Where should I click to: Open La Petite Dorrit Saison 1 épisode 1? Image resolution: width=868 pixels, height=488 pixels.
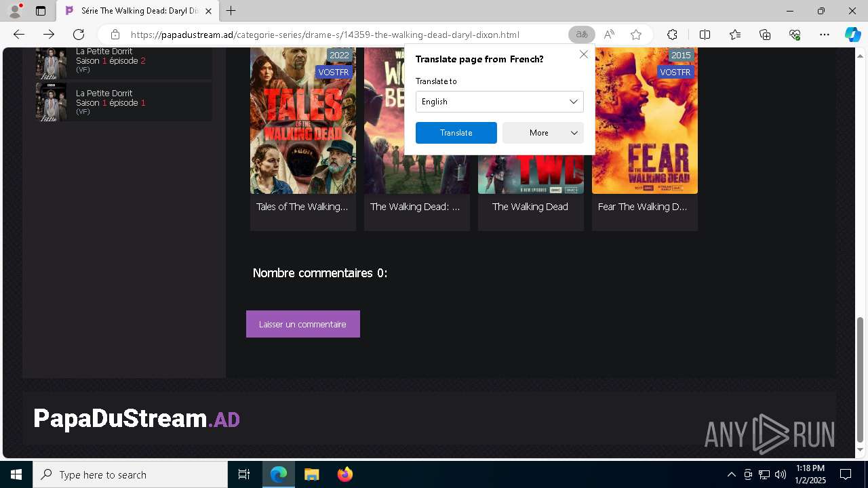point(123,102)
